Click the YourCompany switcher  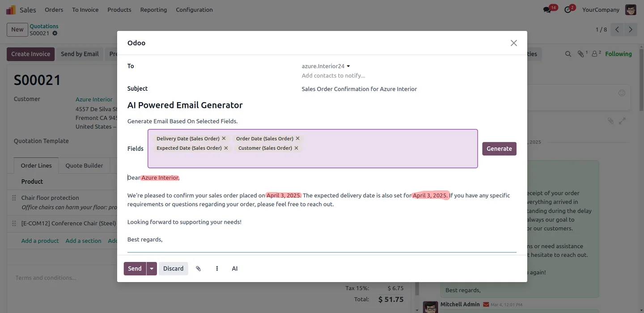pos(601,10)
